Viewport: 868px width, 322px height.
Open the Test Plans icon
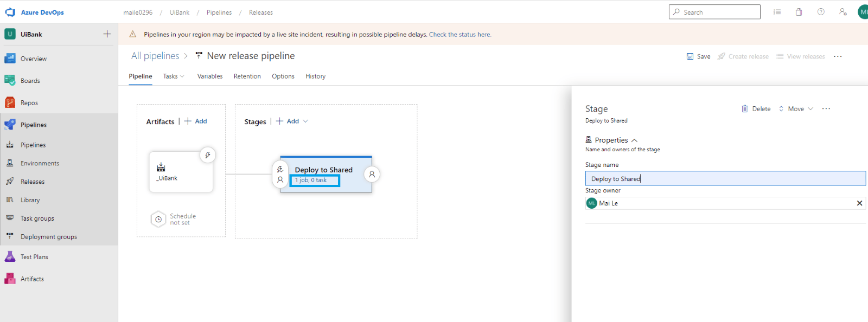click(x=10, y=256)
